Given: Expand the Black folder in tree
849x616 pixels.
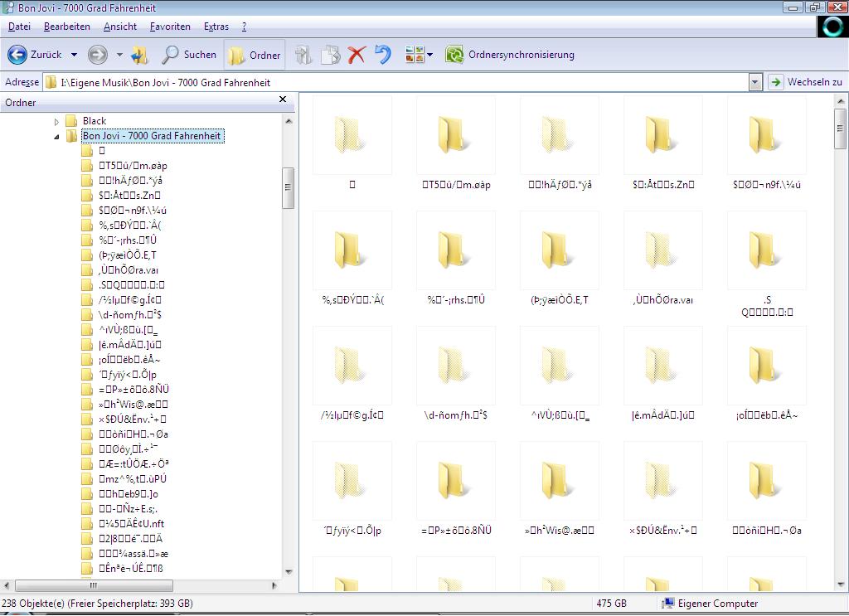Looking at the screenshot, I should click(x=56, y=121).
